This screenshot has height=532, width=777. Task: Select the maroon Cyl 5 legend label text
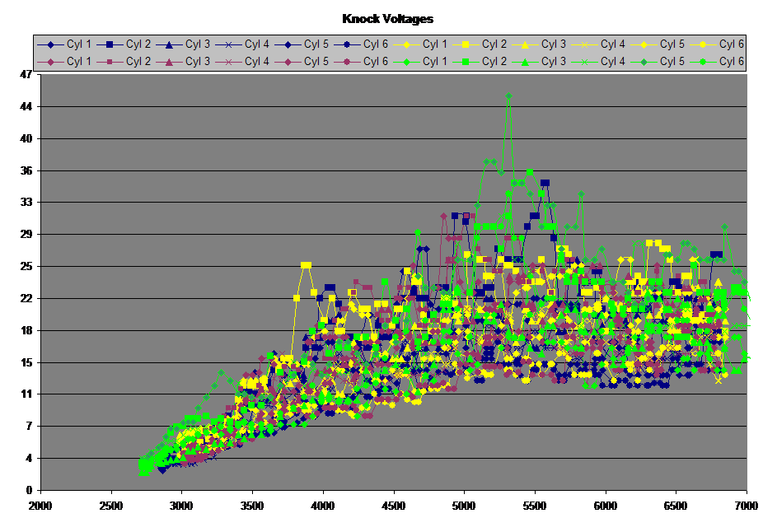click(316, 62)
